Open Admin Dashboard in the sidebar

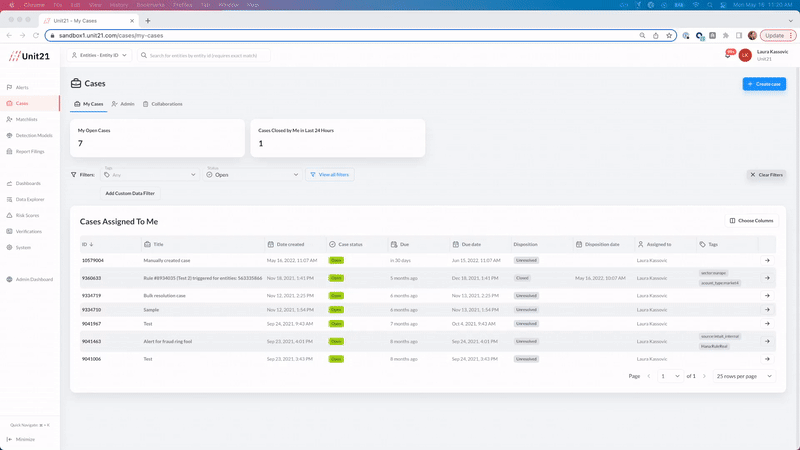[x=31, y=280]
